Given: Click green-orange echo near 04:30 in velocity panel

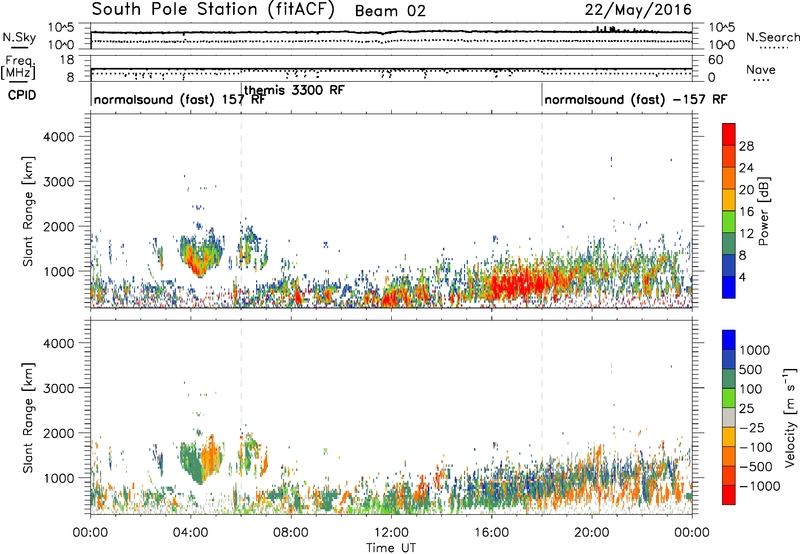Looking at the screenshot, I should coord(202,459).
